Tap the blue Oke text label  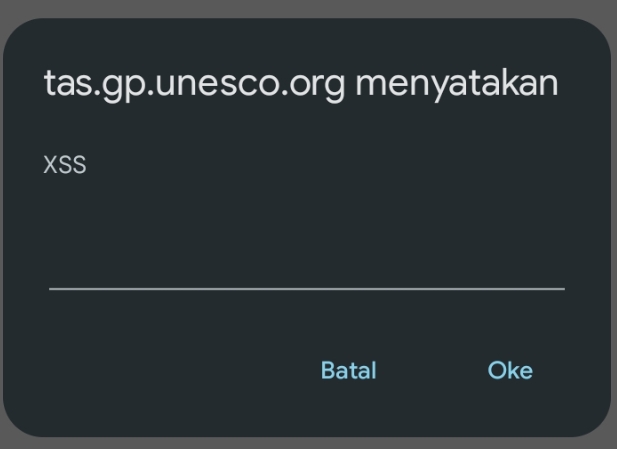(509, 371)
